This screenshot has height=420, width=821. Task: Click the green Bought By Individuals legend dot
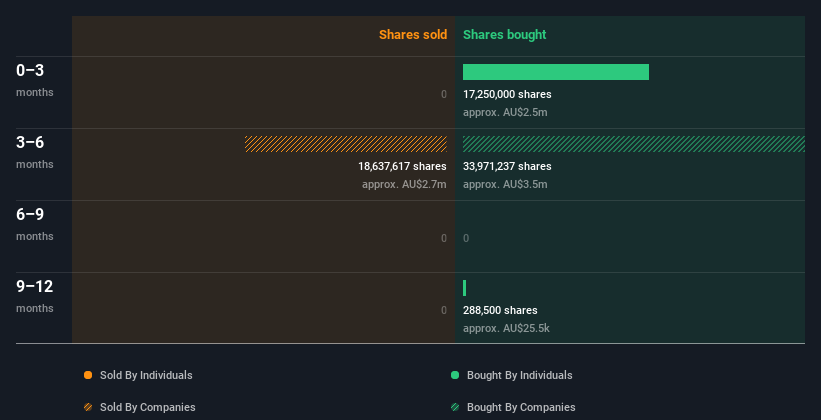[455, 375]
